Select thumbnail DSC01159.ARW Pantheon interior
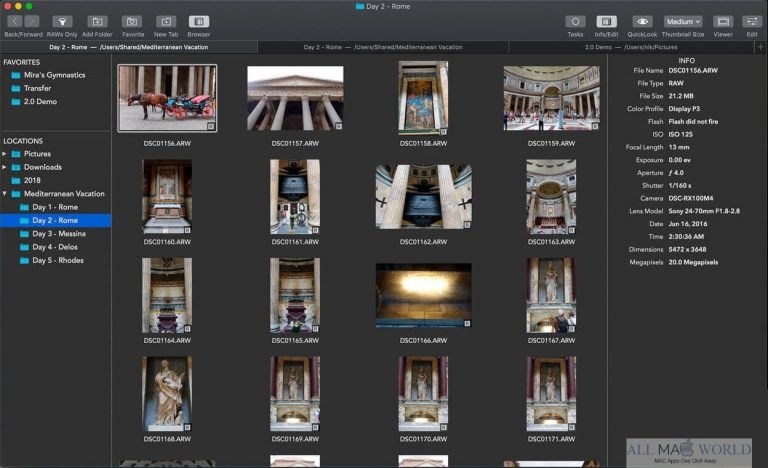The height and width of the screenshot is (468, 768). (x=552, y=99)
